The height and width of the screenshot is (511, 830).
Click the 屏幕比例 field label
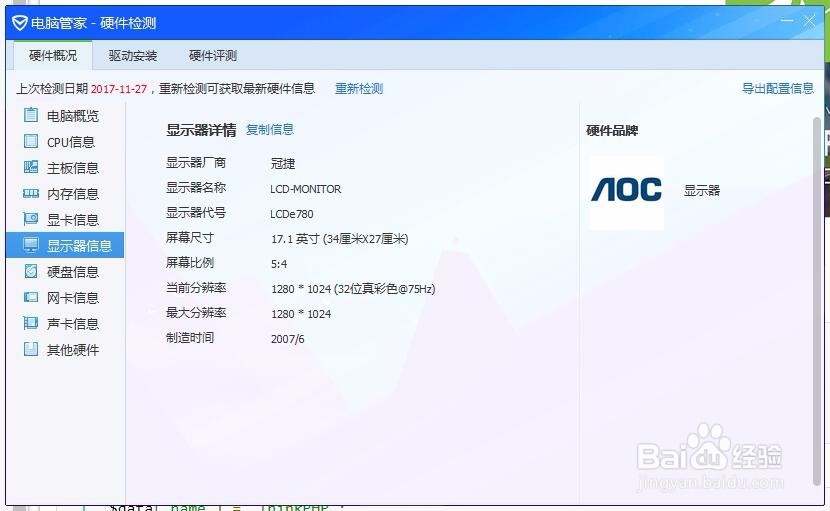tap(190, 262)
